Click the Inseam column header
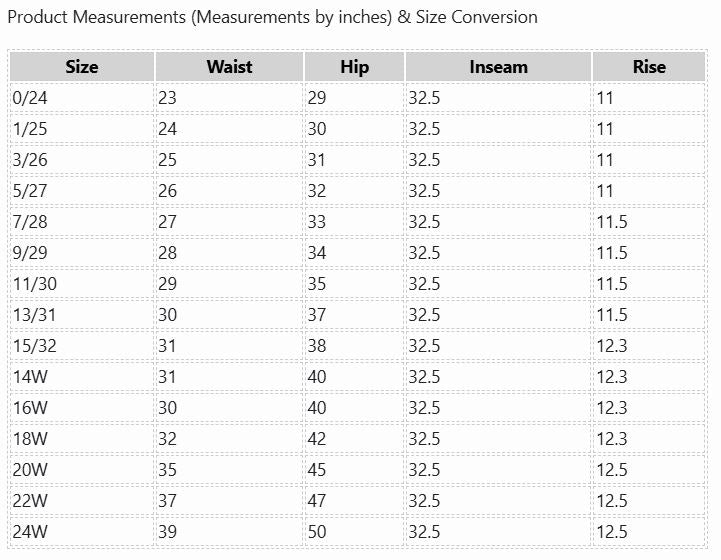 [498, 67]
